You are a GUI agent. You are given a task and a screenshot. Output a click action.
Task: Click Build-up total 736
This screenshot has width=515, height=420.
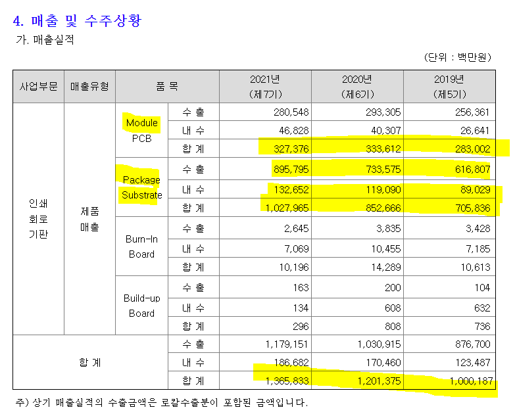482,326
